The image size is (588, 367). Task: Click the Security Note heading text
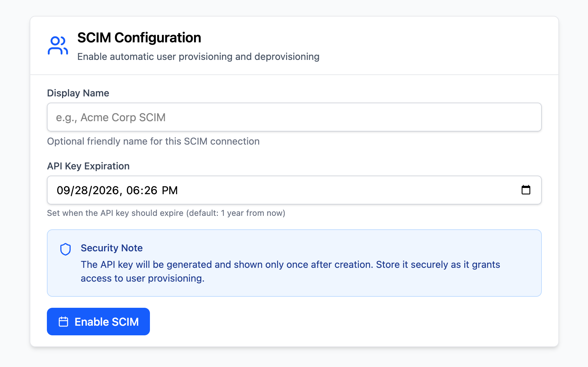click(112, 248)
